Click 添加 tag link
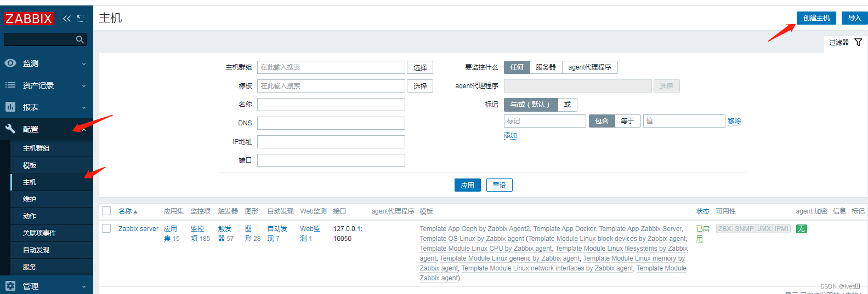The image size is (868, 294). point(510,135)
